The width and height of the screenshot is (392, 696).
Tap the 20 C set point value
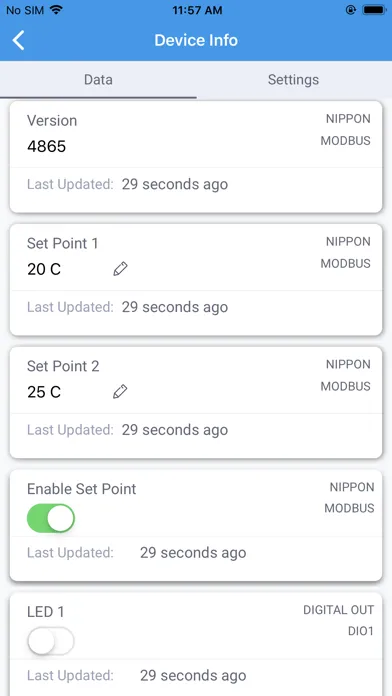click(44, 269)
